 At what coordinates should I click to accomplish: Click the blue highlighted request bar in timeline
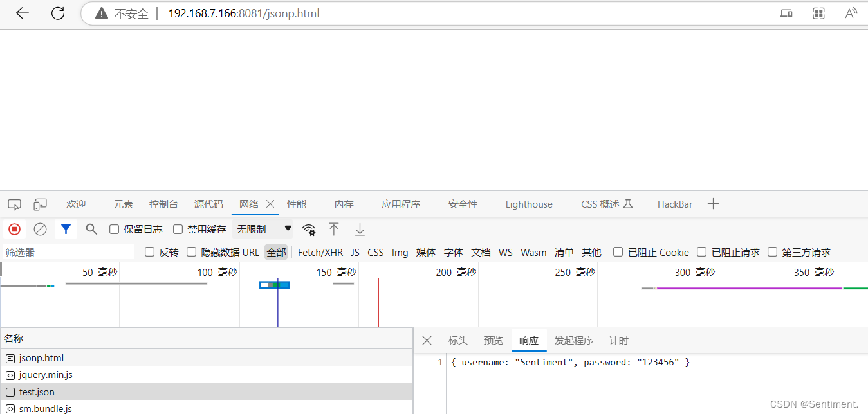pyautogui.click(x=275, y=285)
